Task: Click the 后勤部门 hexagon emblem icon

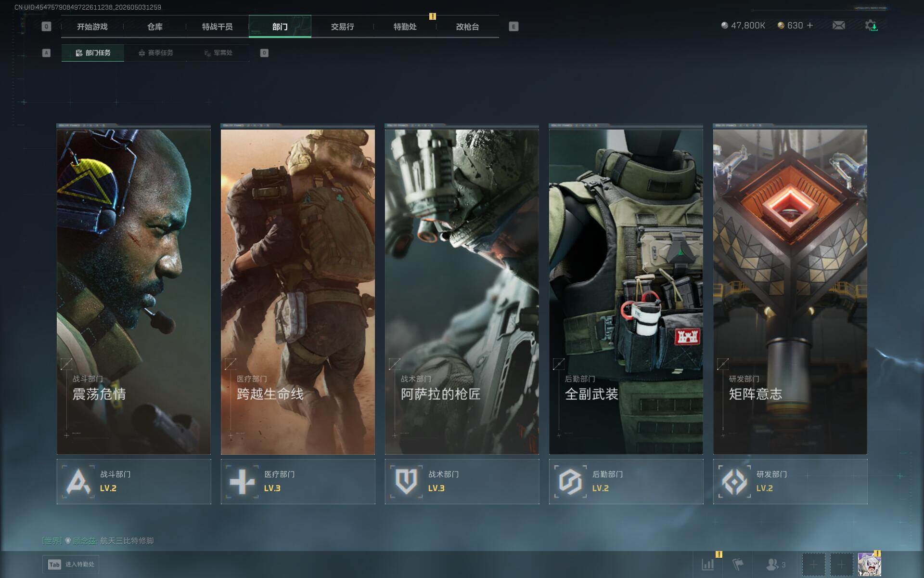Action: pyautogui.click(x=570, y=481)
